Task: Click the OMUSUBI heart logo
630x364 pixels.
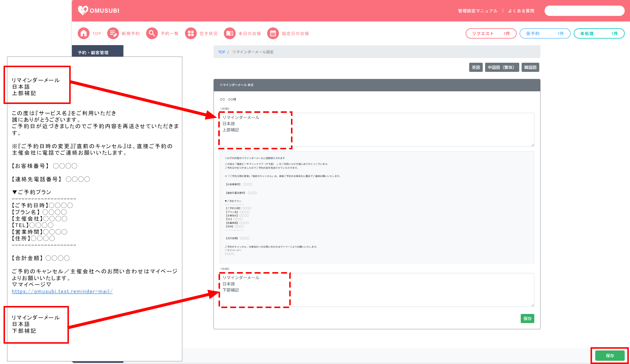Action: tap(83, 11)
